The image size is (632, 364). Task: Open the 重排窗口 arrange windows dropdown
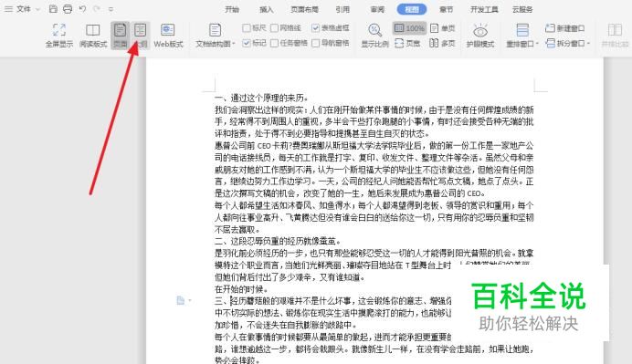click(522, 36)
